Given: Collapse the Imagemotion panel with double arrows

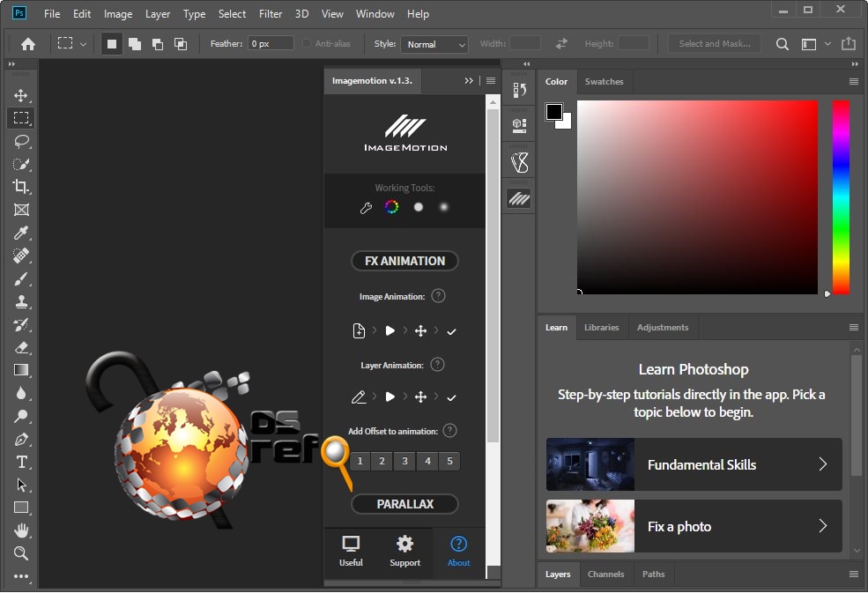Looking at the screenshot, I should click(469, 81).
